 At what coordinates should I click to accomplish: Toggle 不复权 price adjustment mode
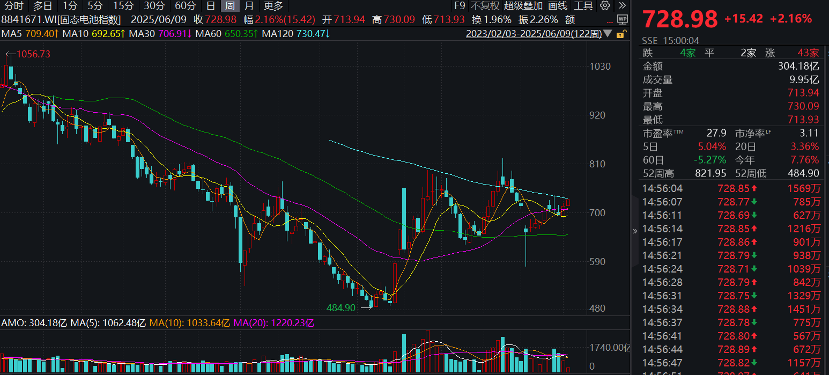tap(485, 6)
